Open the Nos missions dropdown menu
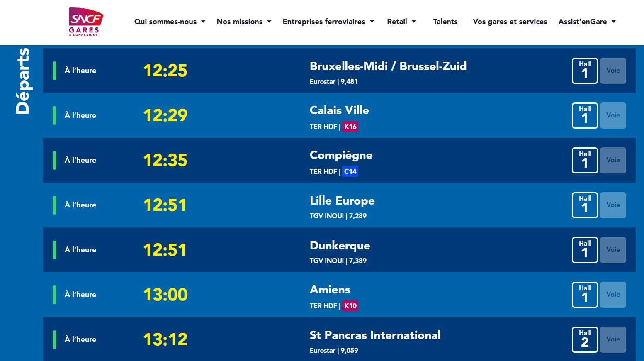 243,22
